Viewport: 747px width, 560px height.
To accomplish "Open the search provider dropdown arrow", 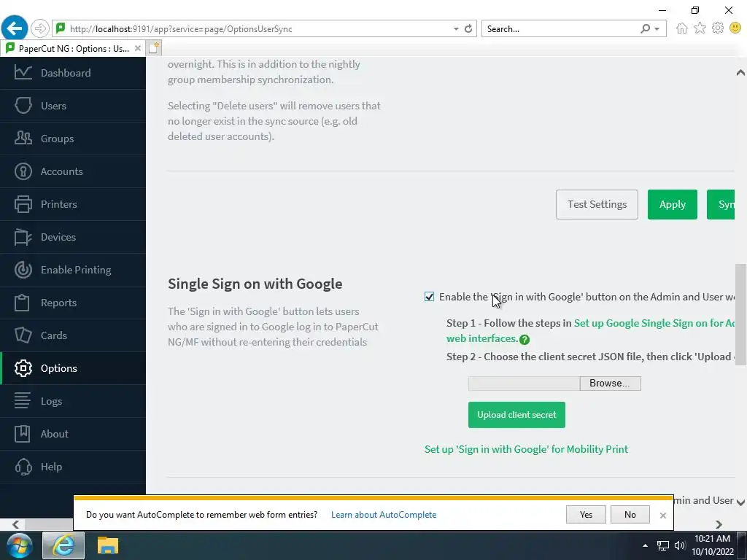I will (657, 29).
